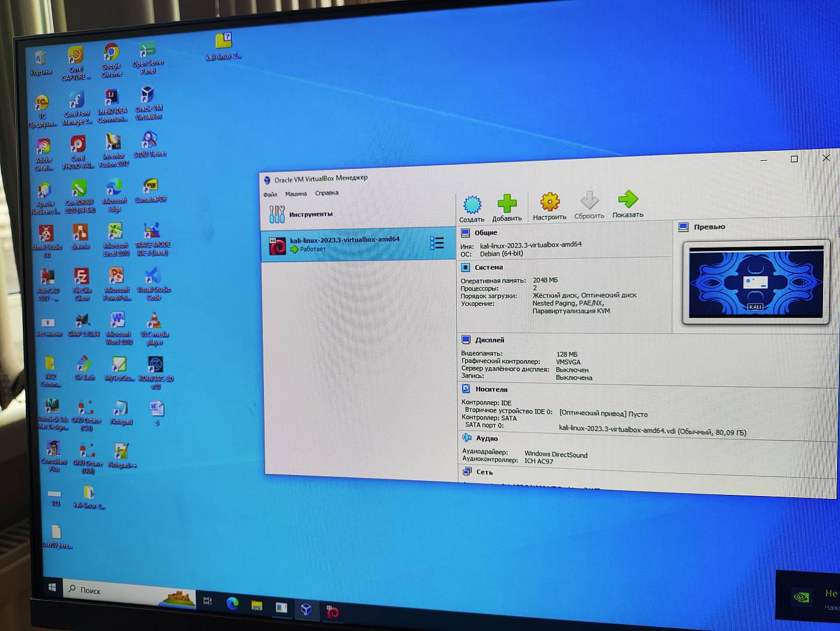840x631 pixels.
Task: Click the "VMSVGA" graphics controller value
Action: click(x=568, y=362)
